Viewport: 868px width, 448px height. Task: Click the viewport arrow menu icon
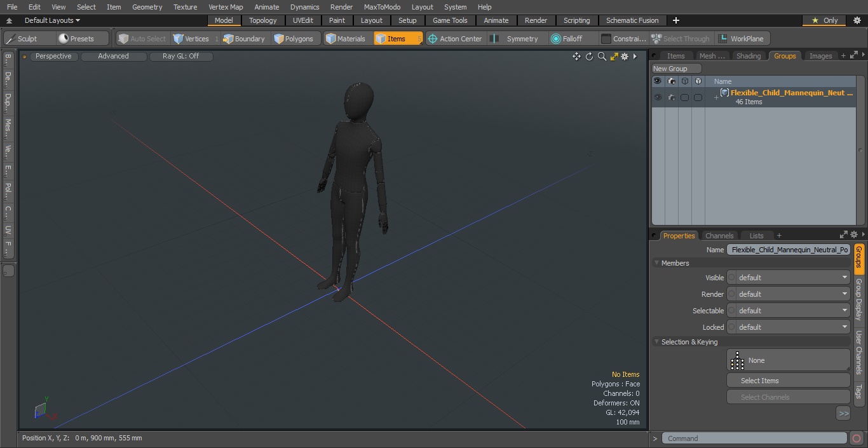point(635,57)
